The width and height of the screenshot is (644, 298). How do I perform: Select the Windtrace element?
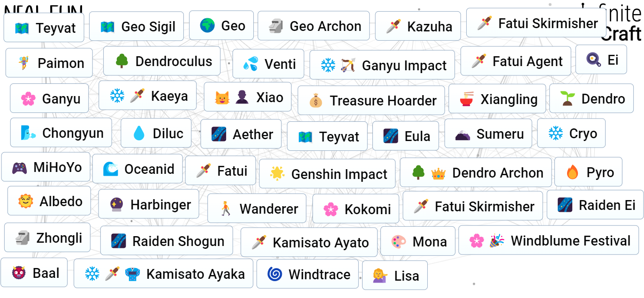(307, 274)
